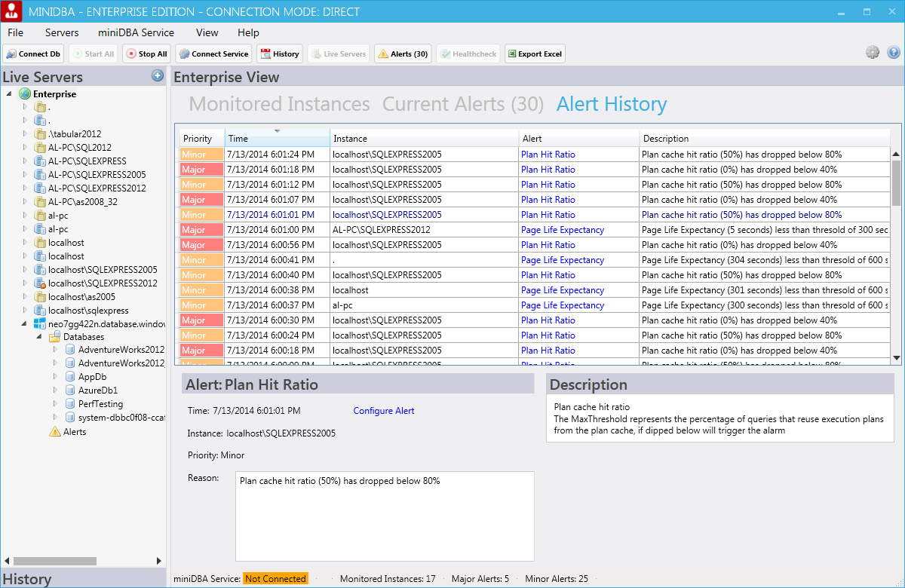This screenshot has width=905, height=588.
Task: Expand localhost\as2005 in the tree
Action: coord(24,297)
